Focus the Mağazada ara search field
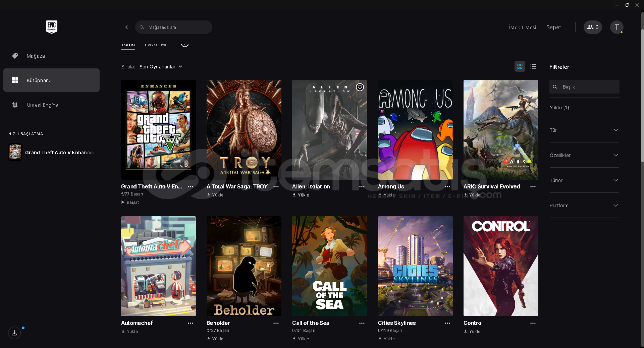This screenshot has width=644, height=348. tap(174, 27)
